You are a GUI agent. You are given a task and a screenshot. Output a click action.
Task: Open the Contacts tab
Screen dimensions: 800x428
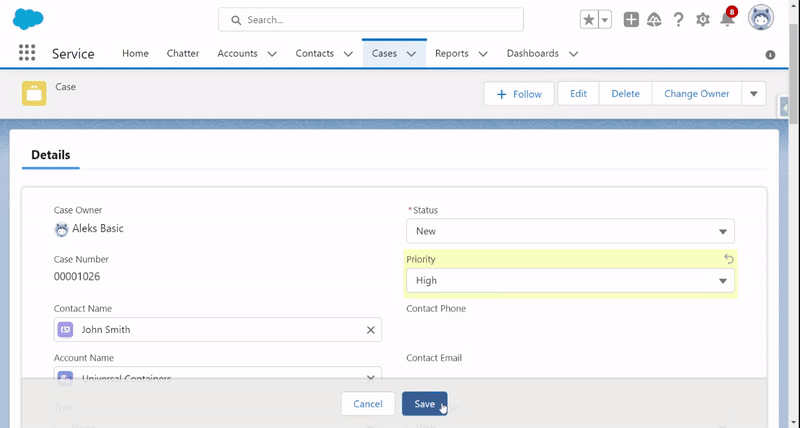tap(314, 53)
